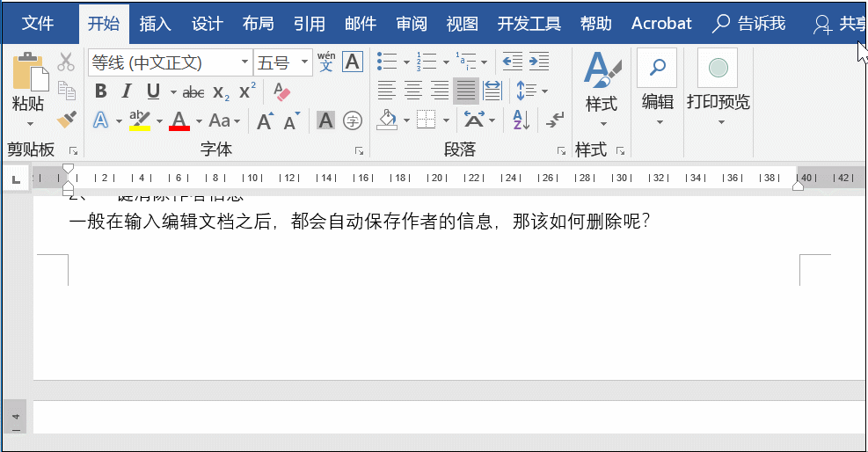Expand the Paste options arrow
Viewport: 868px width, 452px height.
[x=30, y=124]
